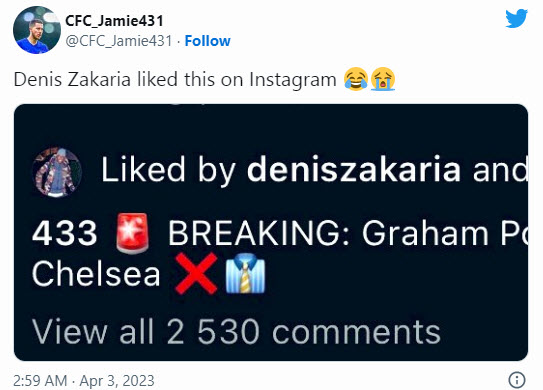View all 2 530 comments
543x390 pixels.
click(236, 332)
